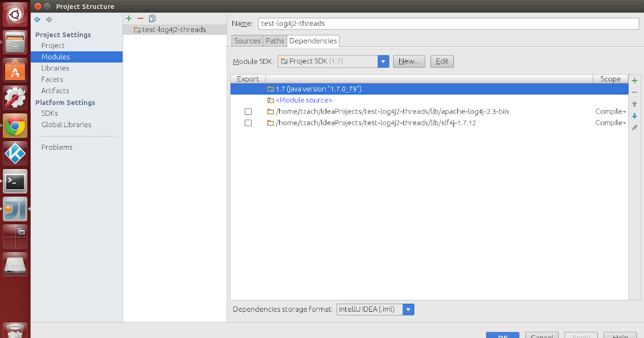
Task: Launch Google Chrome from dock
Action: click(x=15, y=126)
